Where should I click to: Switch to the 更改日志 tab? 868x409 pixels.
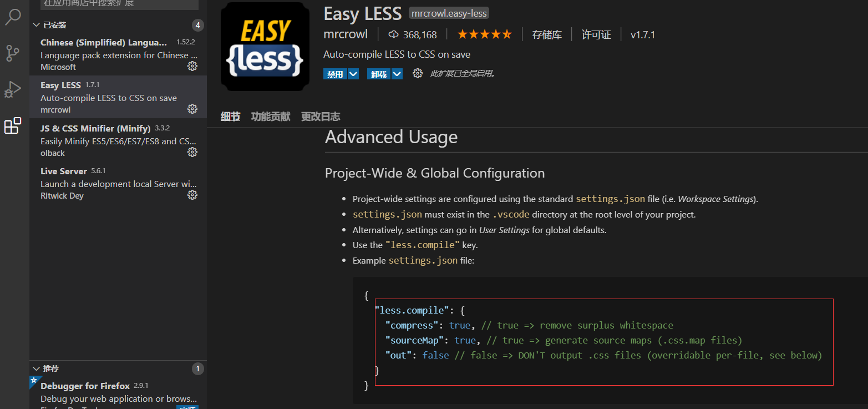coord(321,117)
